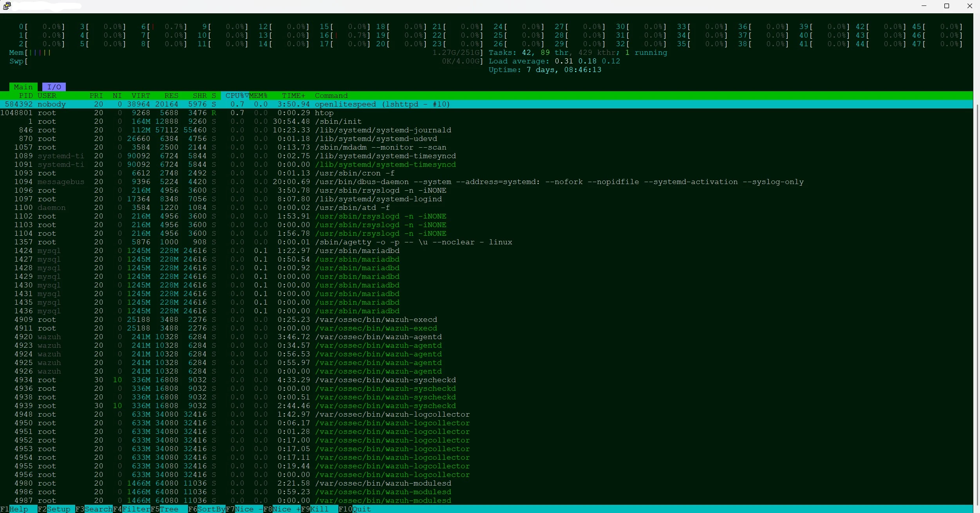
Task: Select the mariadbd row with PID 1424
Action: pos(486,251)
